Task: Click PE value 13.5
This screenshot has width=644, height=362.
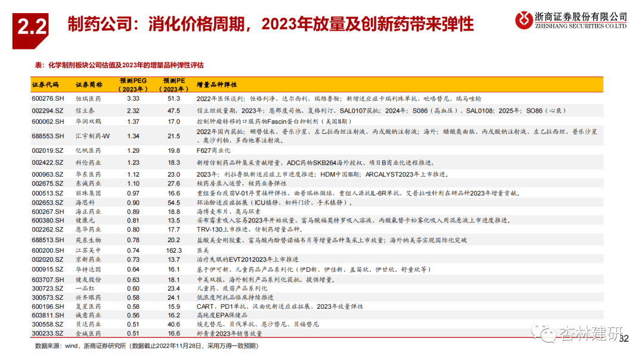Action: (174, 221)
